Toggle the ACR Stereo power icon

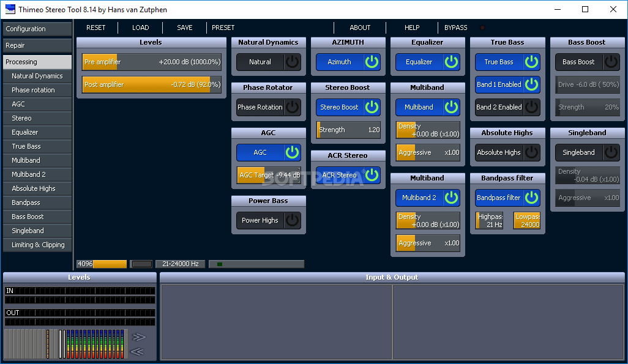(372, 175)
